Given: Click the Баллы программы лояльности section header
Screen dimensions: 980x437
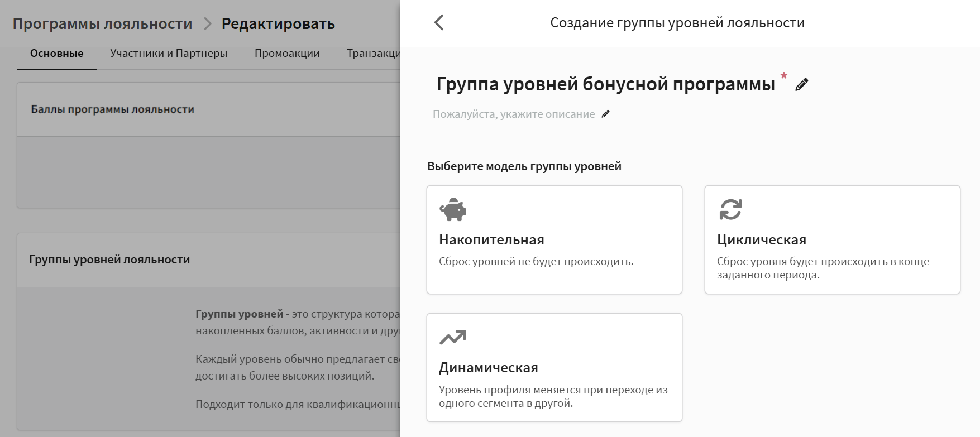Looking at the screenshot, I should (x=112, y=109).
